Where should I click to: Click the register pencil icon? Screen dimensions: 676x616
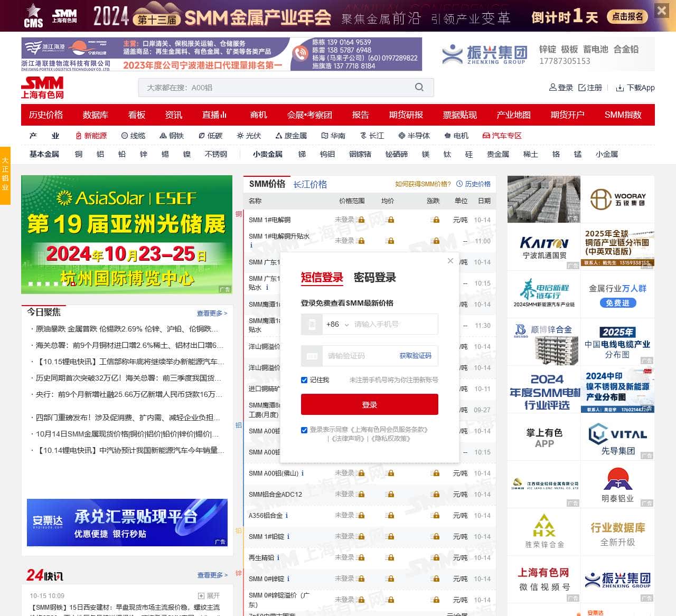pyautogui.click(x=582, y=88)
